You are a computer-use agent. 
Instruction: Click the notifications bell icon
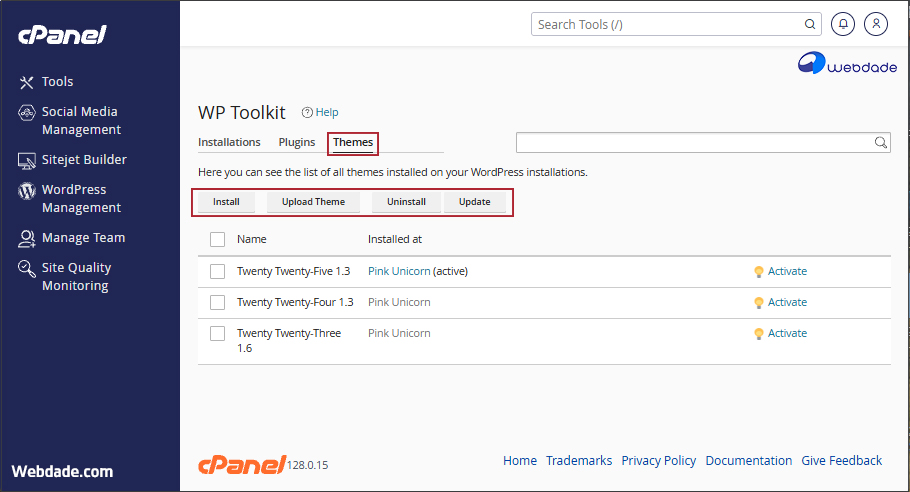click(843, 24)
